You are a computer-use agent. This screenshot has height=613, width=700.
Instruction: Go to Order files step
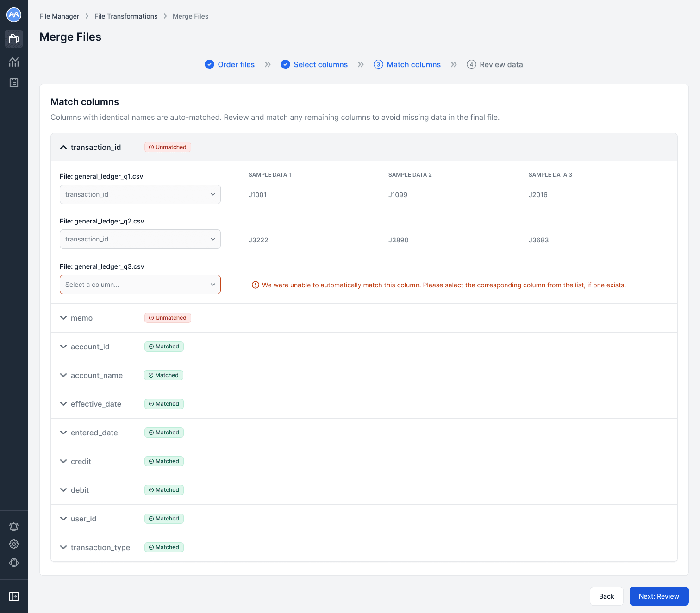point(230,64)
